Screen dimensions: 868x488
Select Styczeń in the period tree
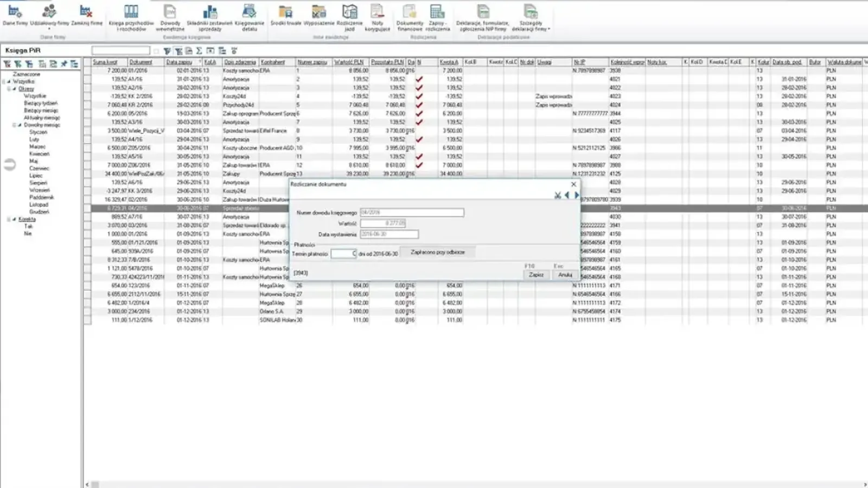click(38, 132)
